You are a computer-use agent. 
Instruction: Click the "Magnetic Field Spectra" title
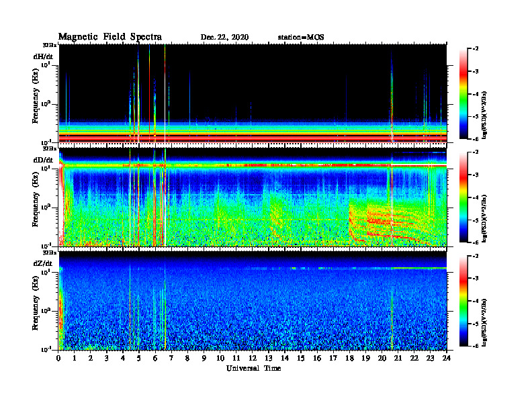[x=110, y=37]
